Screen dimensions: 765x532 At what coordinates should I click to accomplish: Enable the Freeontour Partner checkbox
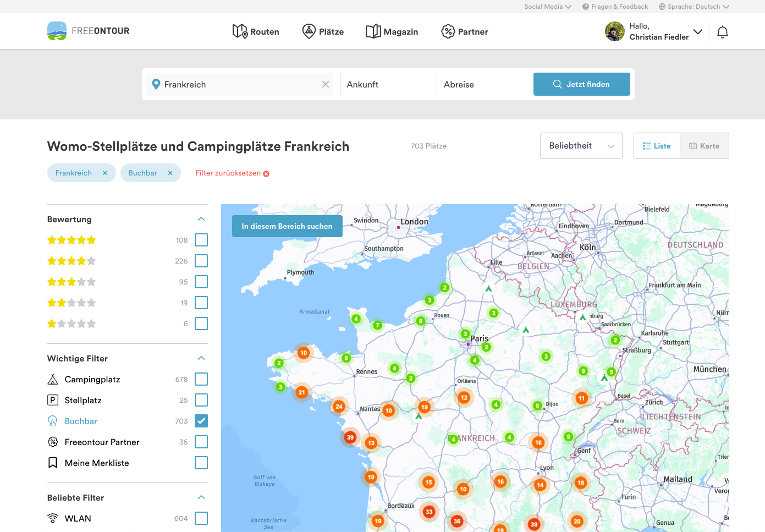201,442
